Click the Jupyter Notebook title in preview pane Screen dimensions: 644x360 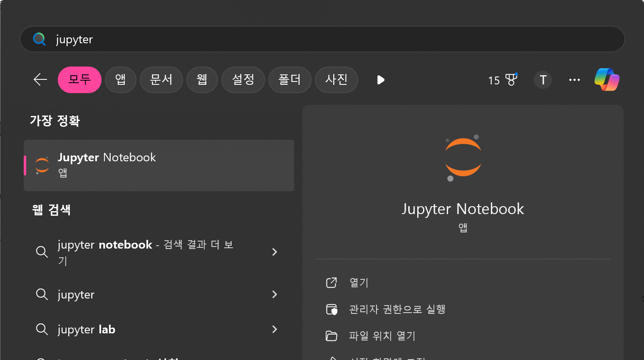[x=463, y=209]
